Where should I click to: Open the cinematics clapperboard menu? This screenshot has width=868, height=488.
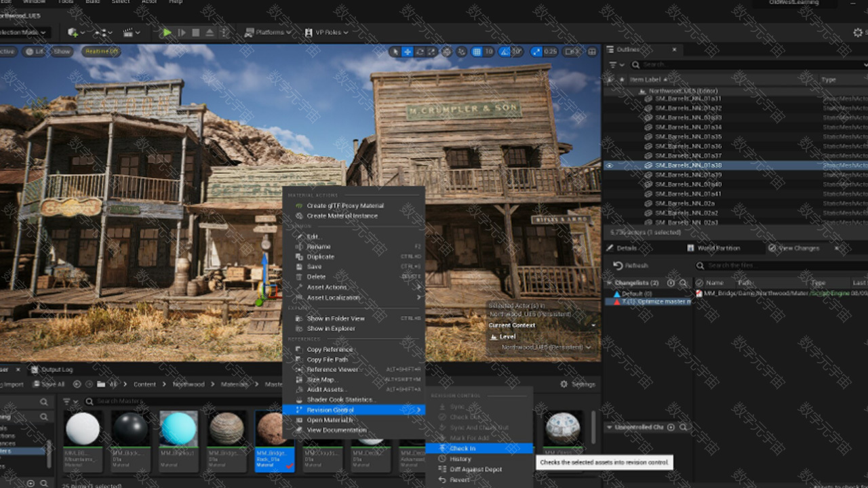[127, 33]
